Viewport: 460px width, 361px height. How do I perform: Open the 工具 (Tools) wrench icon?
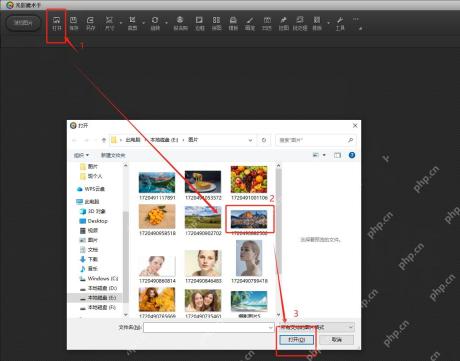click(x=340, y=24)
